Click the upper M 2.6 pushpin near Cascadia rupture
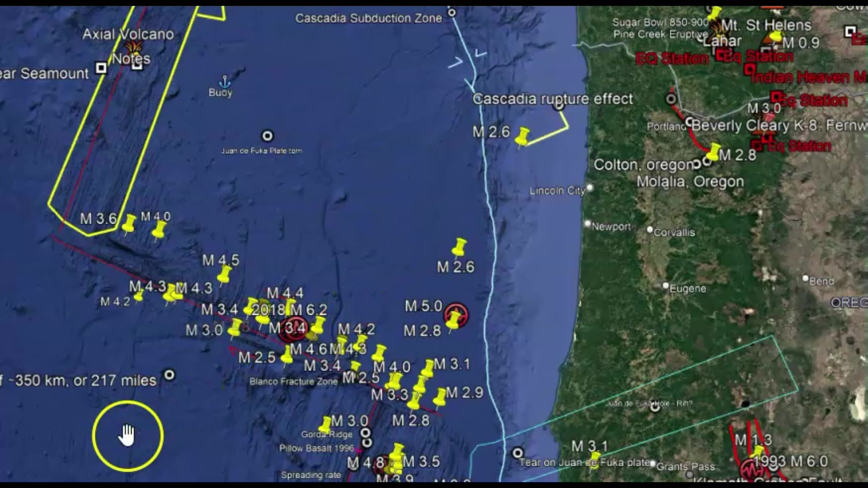The width and height of the screenshot is (868, 488). pyautogui.click(x=523, y=136)
